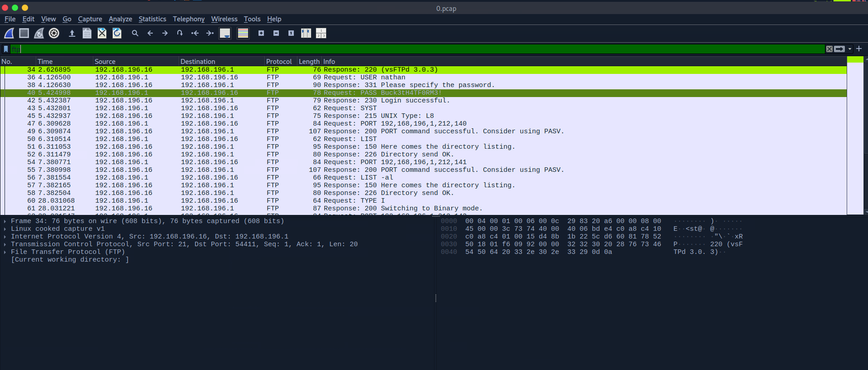The height and width of the screenshot is (370, 868).
Task: Expand the Linux cooked capture v1 node
Action: tap(5, 229)
